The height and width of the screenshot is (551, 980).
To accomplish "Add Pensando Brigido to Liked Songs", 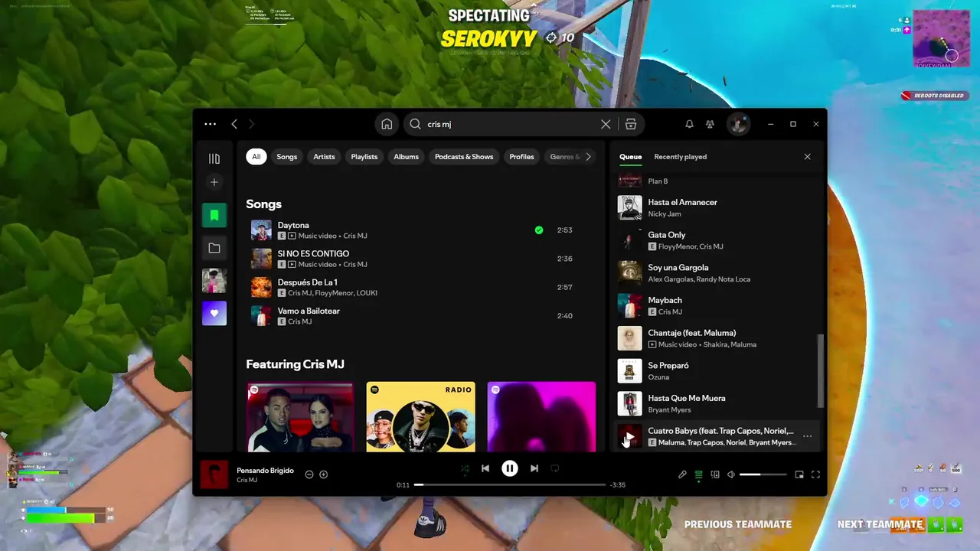I will click(x=323, y=474).
